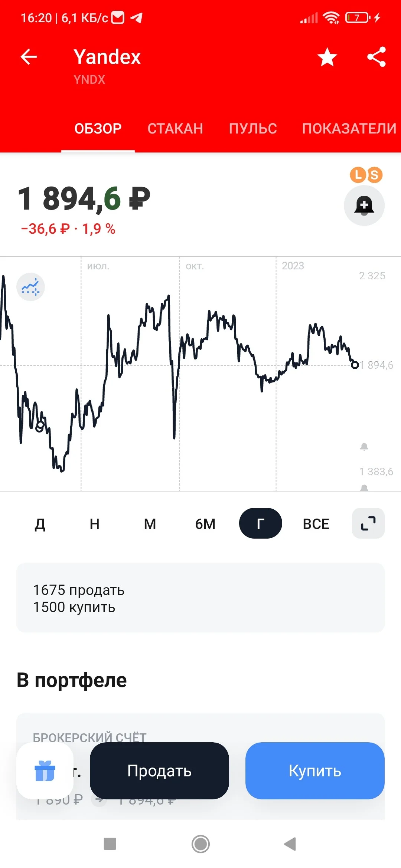Select the ВСЕ chart period
The height and width of the screenshot is (868, 401).
[316, 524]
